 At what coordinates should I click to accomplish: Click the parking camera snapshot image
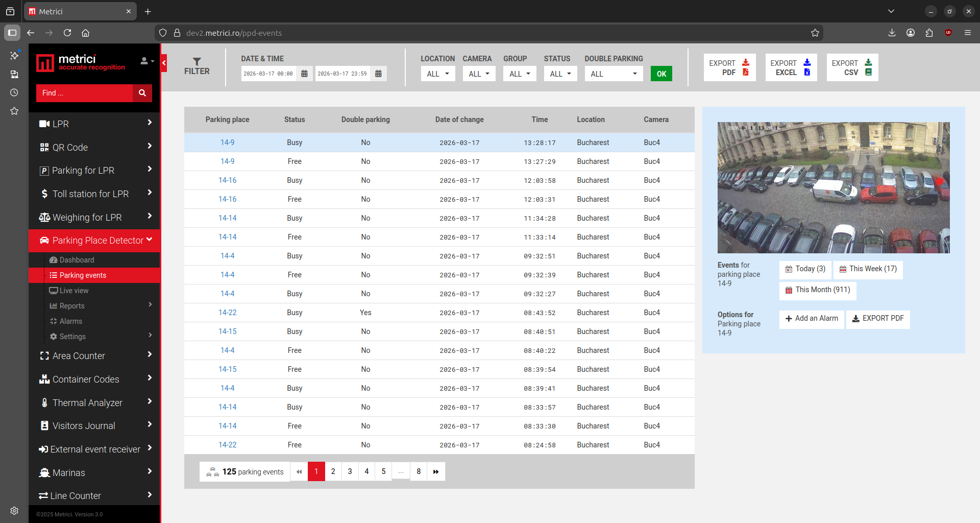(834, 187)
